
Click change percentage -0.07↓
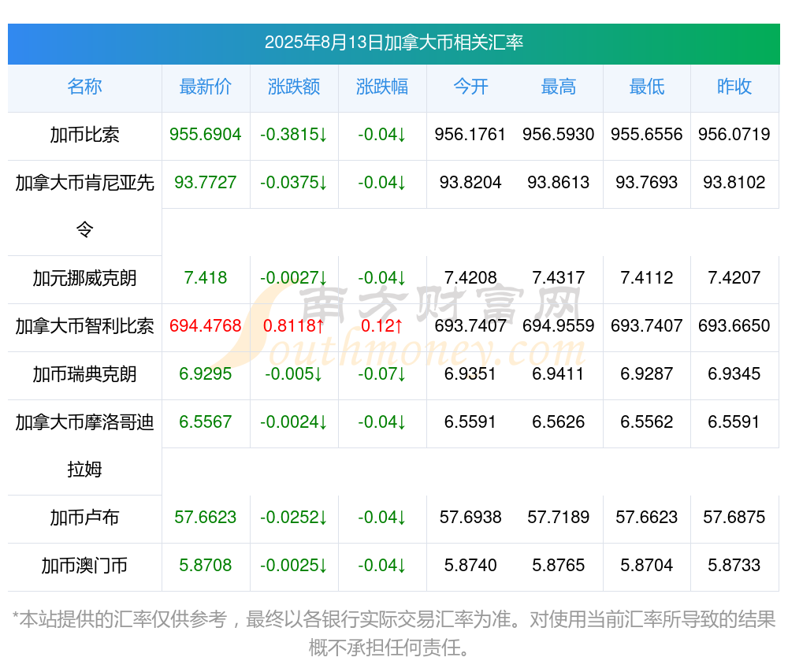pos(382,374)
